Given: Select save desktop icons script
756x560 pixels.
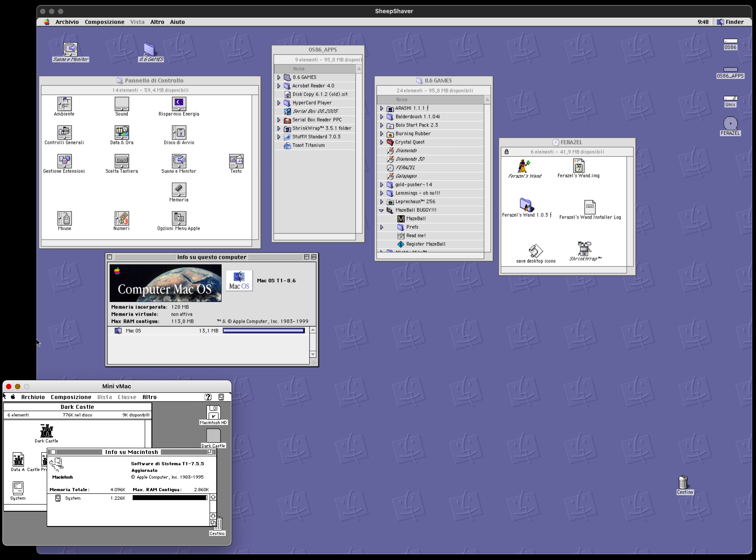Looking at the screenshot, I should tap(535, 251).
